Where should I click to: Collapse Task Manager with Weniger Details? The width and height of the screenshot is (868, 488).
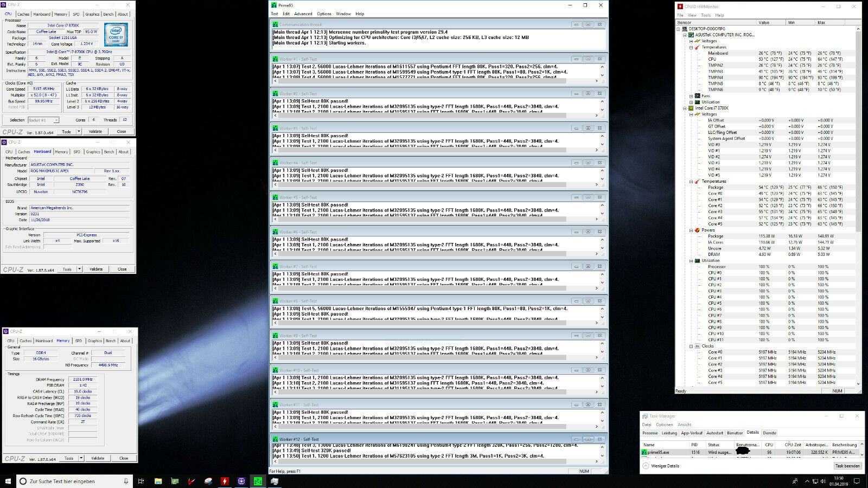point(660,466)
